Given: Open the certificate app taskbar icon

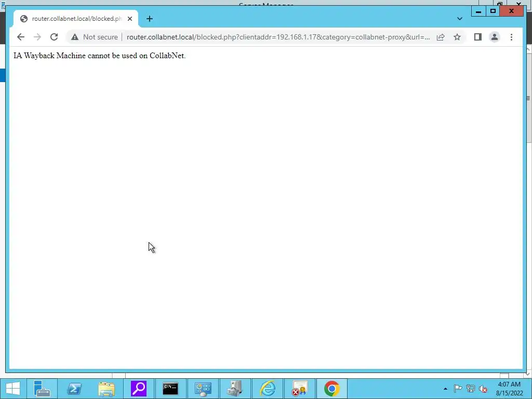Looking at the screenshot, I should [299, 389].
